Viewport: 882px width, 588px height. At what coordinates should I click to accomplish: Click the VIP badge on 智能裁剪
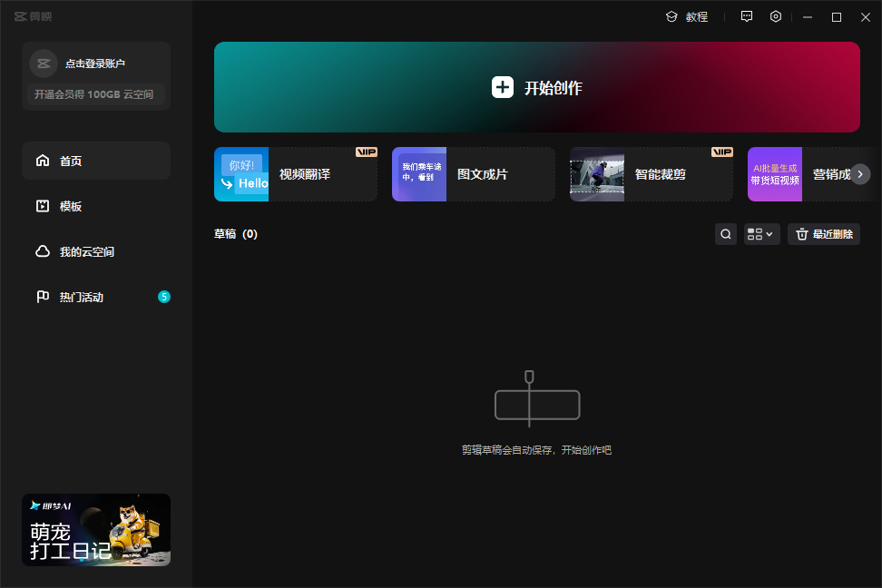[721, 152]
